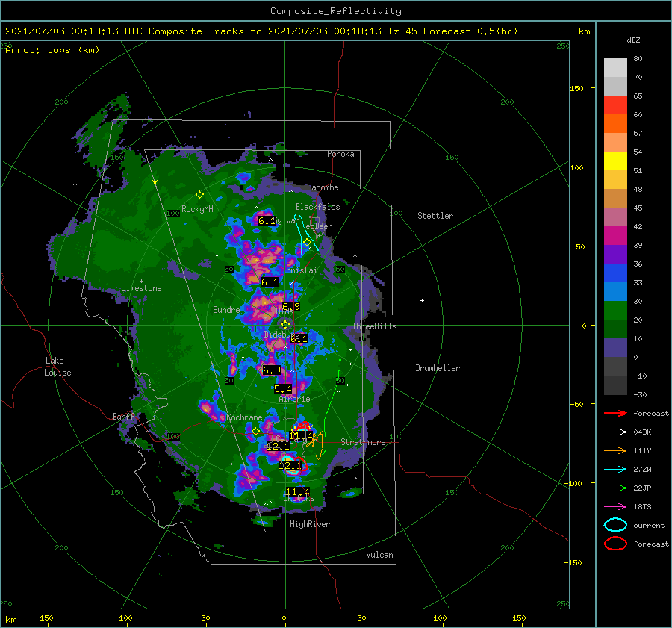Screen dimensions: 672x628
Task: Select the green 22JP track arrow
Action: 615,488
